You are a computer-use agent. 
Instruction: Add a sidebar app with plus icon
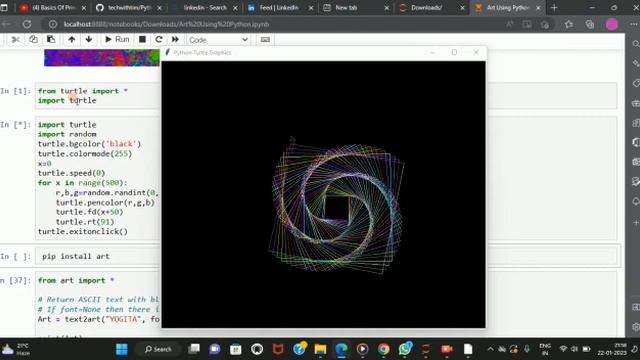coord(636,223)
